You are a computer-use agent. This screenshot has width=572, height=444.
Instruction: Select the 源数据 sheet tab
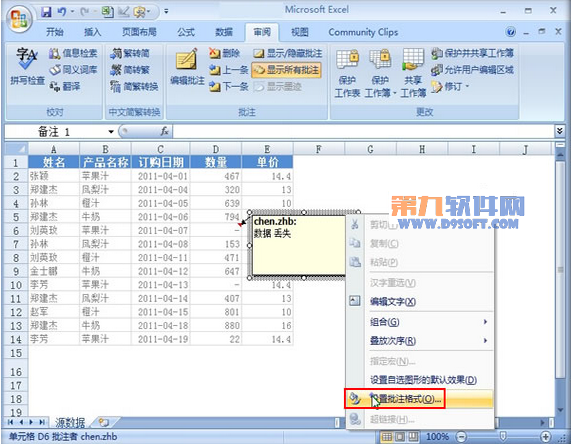70,422
